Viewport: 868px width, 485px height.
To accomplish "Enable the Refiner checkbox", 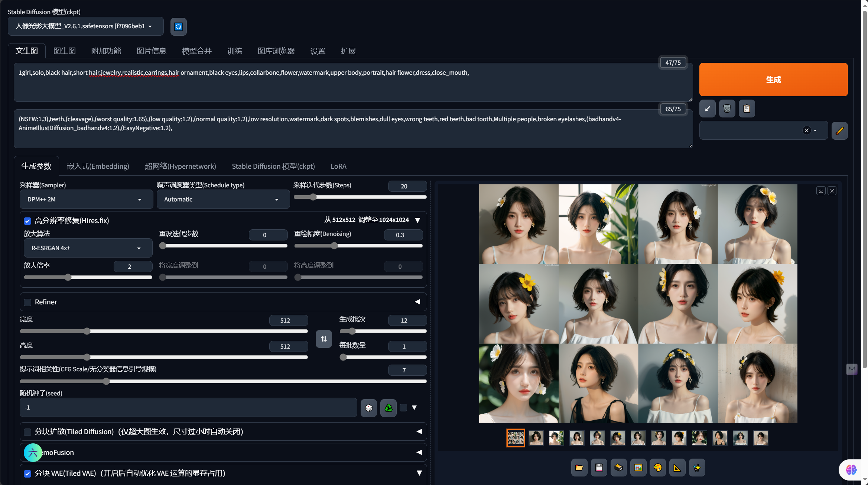I will [27, 302].
